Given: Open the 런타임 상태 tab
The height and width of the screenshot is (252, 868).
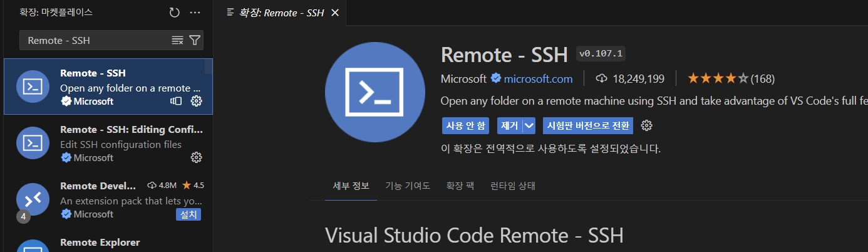Looking at the screenshot, I should pyautogui.click(x=513, y=186).
